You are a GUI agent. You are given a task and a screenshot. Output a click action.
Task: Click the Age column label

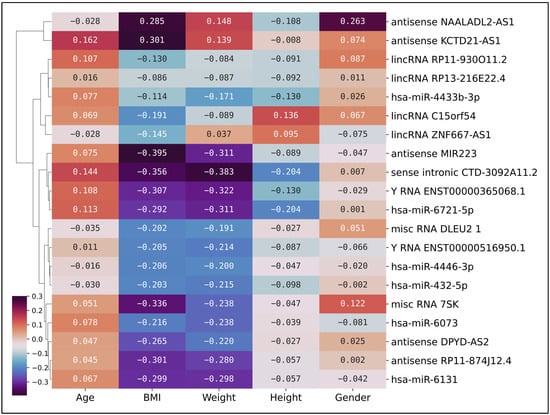85,397
